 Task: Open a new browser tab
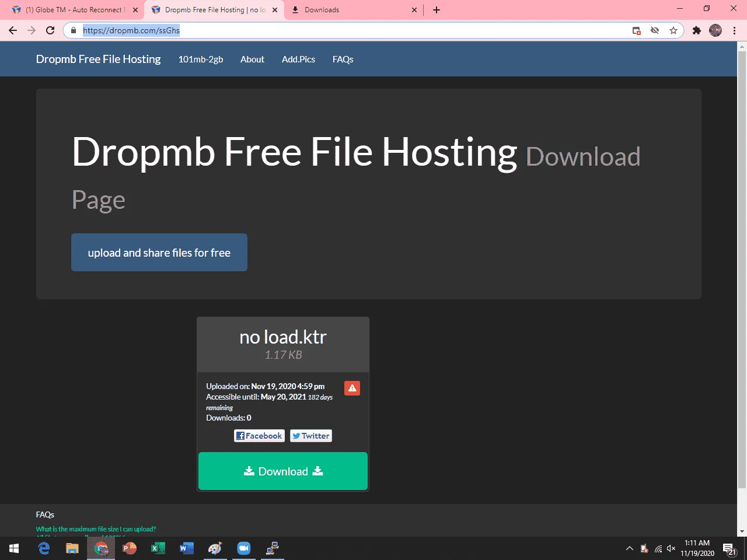437,10
